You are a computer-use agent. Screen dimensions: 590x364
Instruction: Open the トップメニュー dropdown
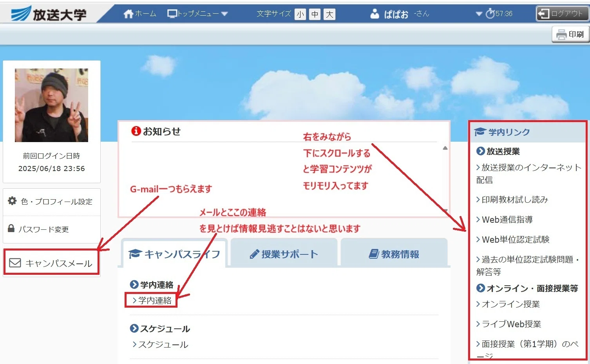197,14
